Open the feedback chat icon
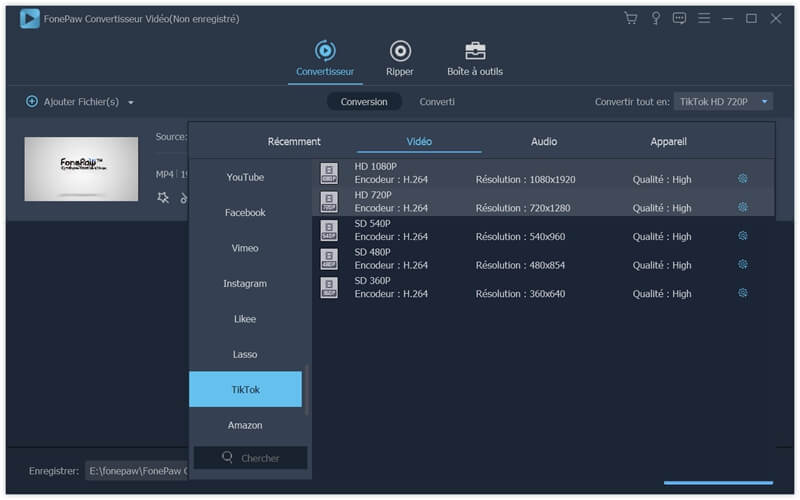This screenshot has height=500, width=800. (679, 18)
